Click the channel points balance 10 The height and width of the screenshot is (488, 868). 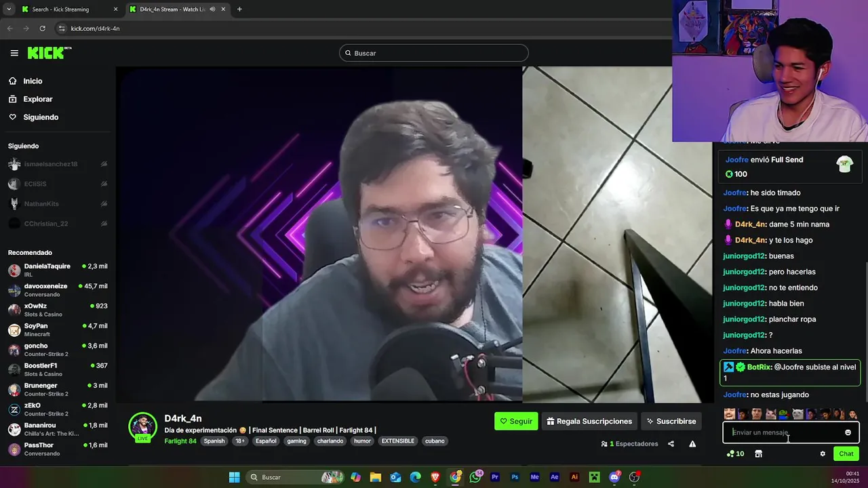735,453
